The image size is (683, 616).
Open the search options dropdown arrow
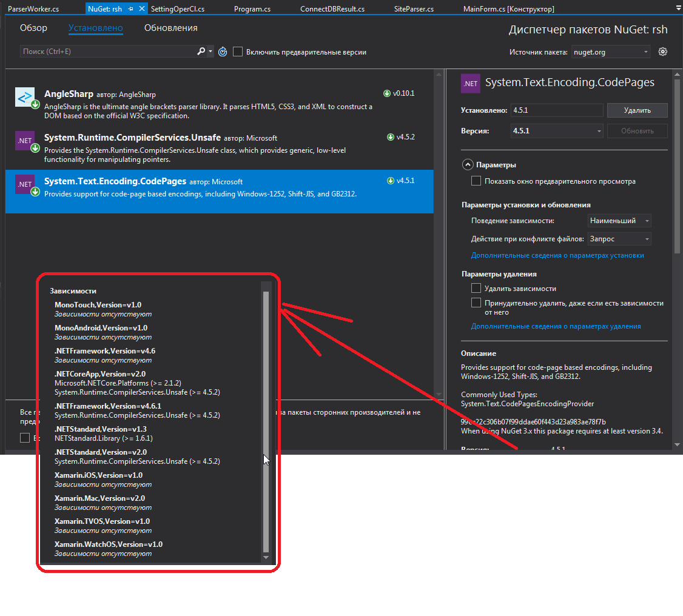click(x=210, y=52)
